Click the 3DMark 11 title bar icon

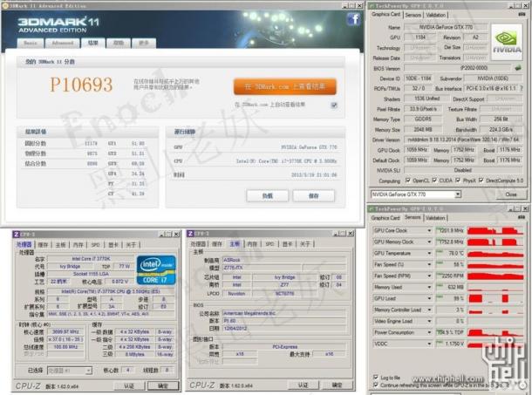(5, 5)
